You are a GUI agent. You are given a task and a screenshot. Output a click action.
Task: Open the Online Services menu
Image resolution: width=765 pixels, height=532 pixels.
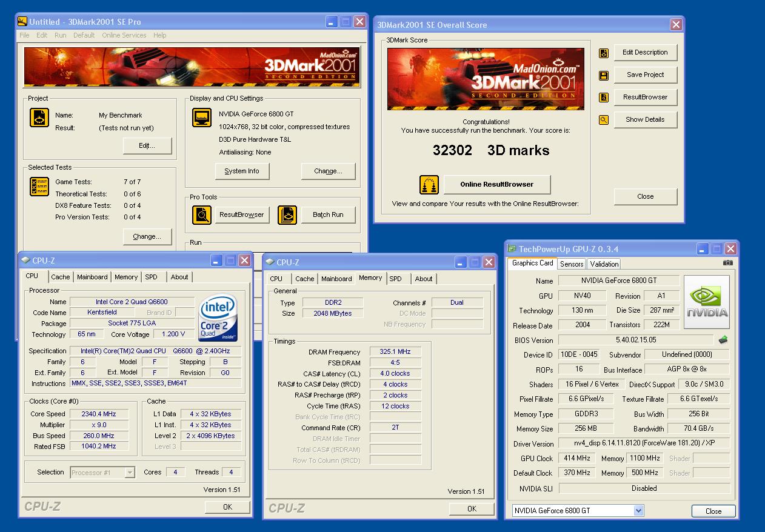(x=124, y=35)
